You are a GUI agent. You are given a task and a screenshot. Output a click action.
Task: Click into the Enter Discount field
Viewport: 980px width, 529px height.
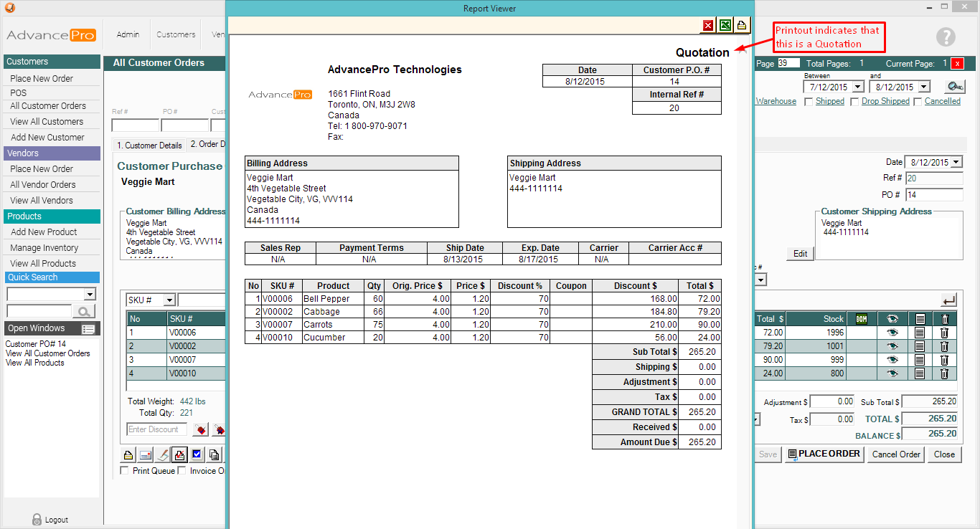156,429
